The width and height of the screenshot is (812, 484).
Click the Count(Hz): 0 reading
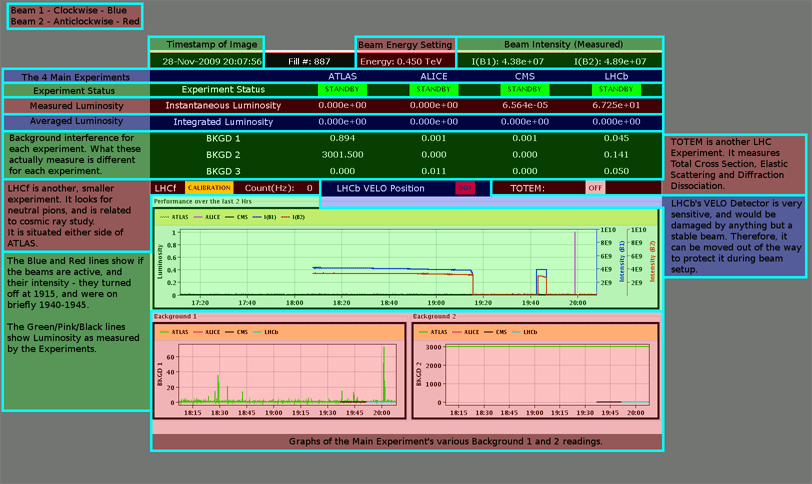tap(279, 188)
